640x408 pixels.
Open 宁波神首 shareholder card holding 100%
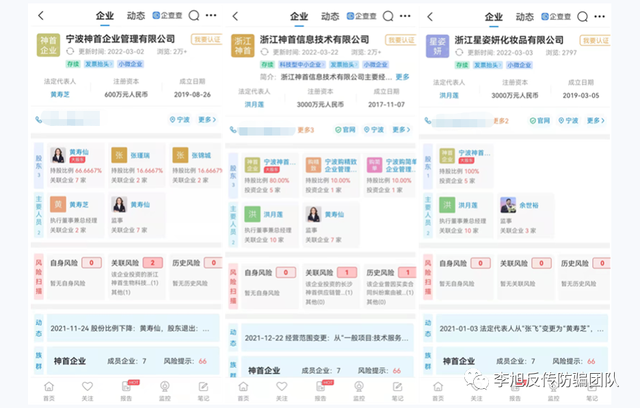465,166
